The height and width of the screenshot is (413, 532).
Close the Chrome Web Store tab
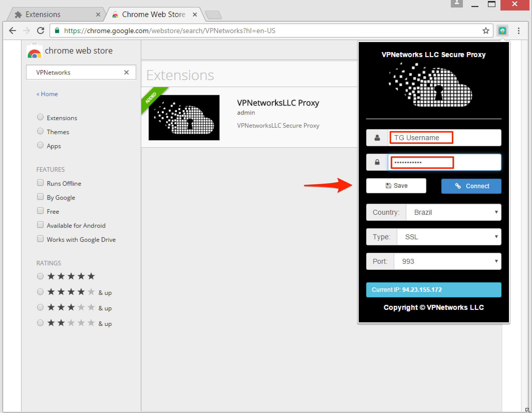195,15
